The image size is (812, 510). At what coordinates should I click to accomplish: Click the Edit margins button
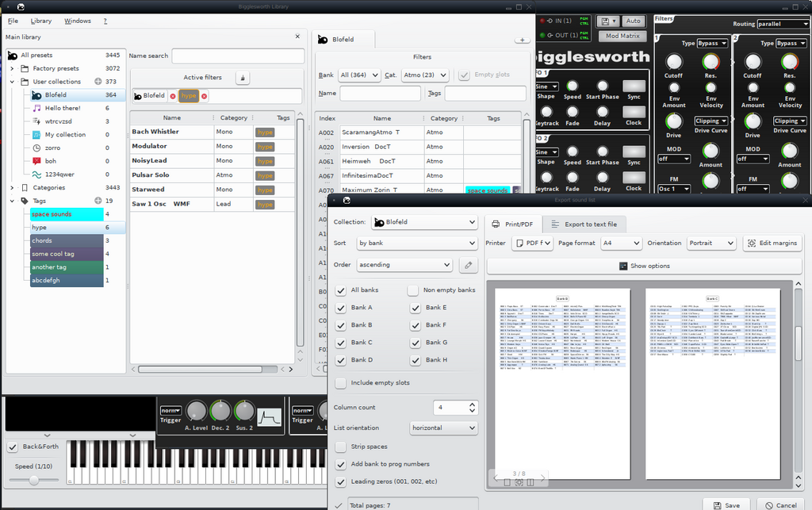(772, 243)
